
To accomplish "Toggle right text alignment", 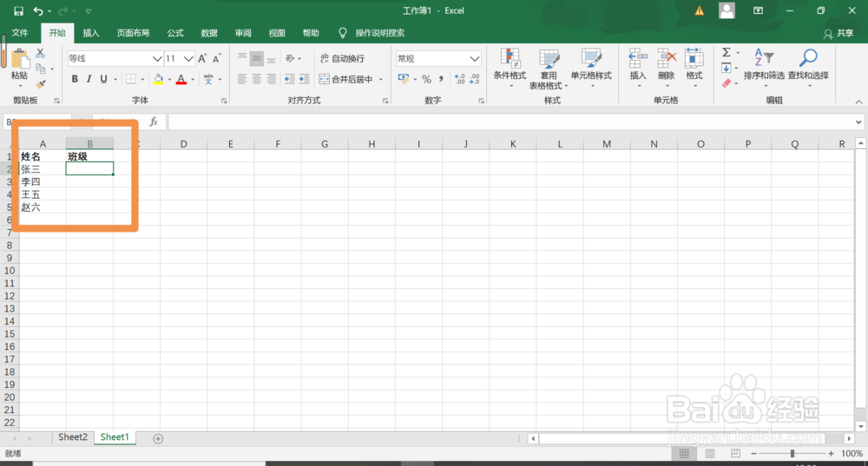I will 271,79.
